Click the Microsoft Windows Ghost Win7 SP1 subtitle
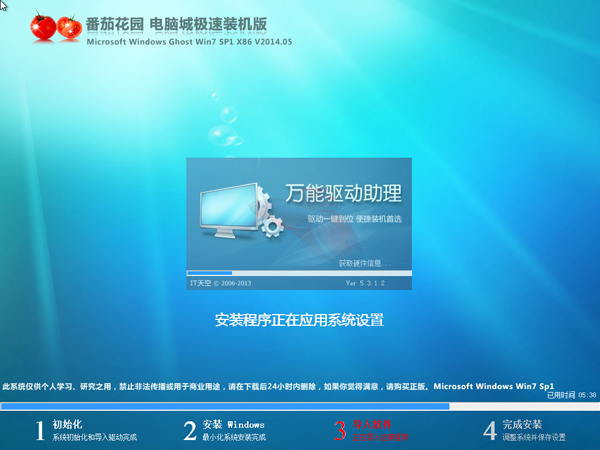 (x=189, y=42)
